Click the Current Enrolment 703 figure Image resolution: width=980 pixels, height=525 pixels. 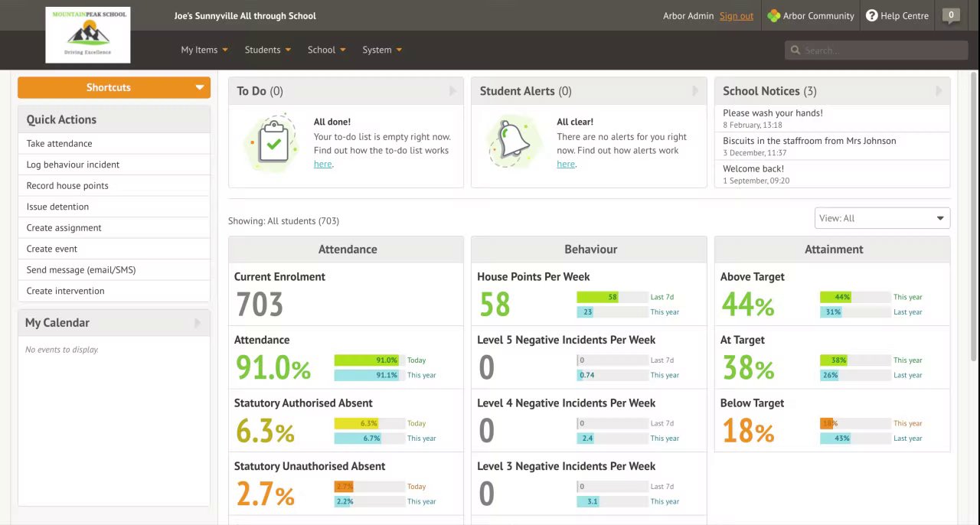260,305
